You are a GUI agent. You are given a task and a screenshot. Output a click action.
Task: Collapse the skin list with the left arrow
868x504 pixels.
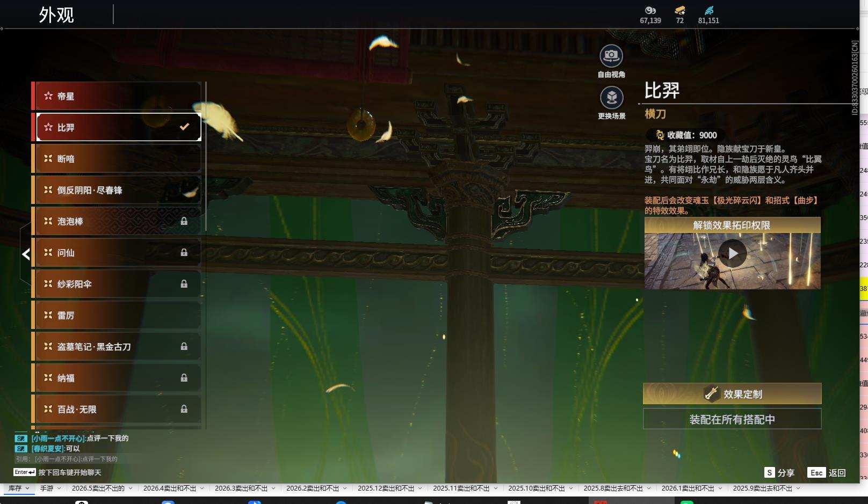(26, 254)
